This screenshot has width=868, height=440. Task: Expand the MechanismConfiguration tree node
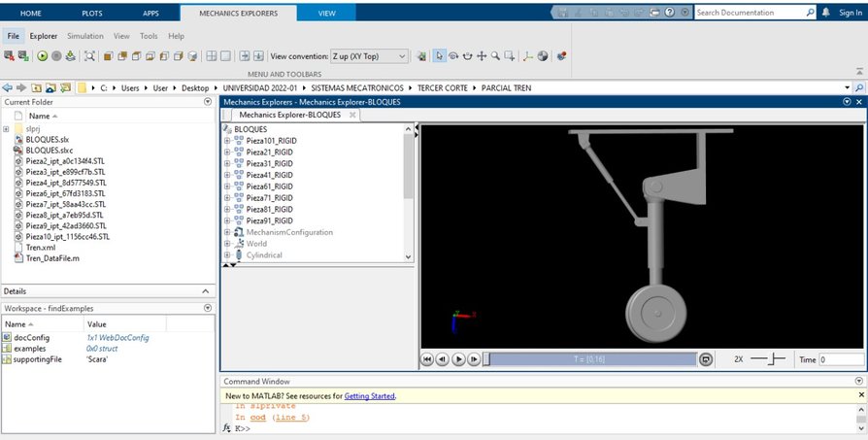[227, 232]
